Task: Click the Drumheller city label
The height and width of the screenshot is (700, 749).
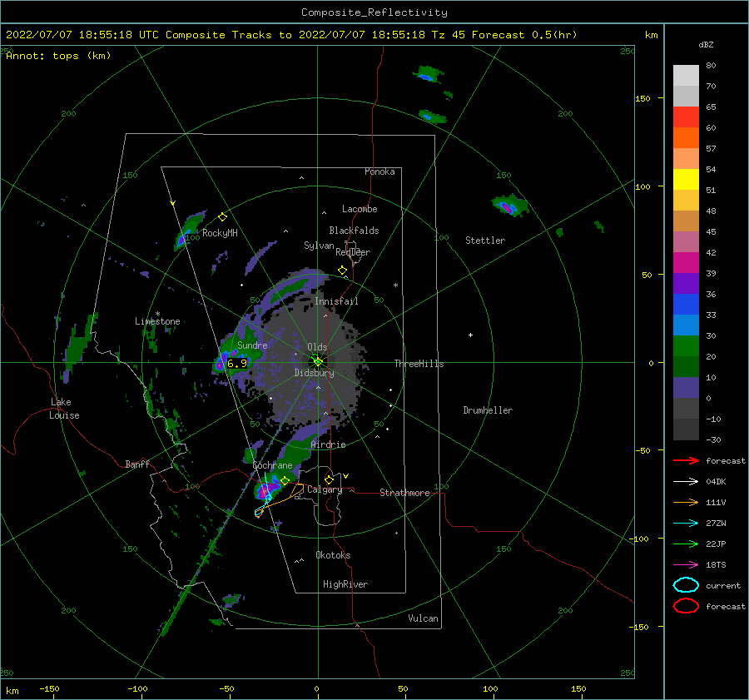Action: (x=488, y=410)
